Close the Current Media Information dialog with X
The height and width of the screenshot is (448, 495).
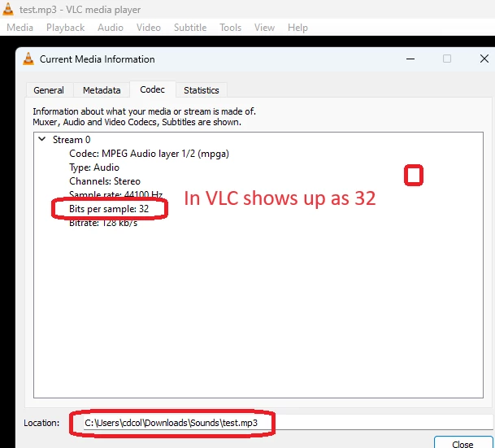pyautogui.click(x=484, y=59)
